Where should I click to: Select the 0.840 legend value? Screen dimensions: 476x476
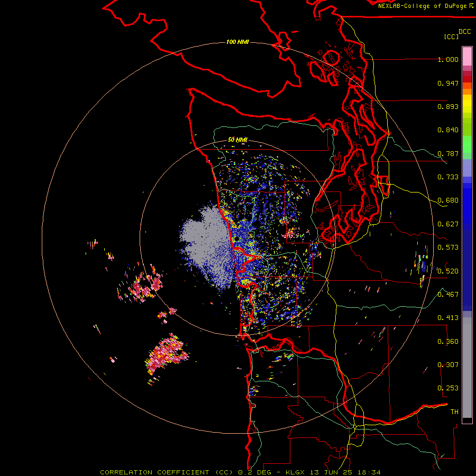coord(448,130)
